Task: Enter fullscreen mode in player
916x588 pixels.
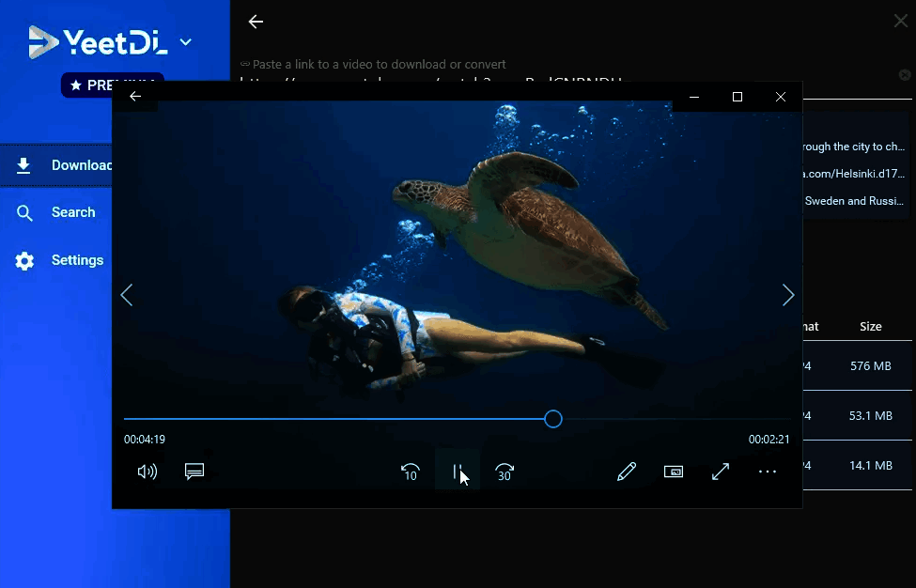Action: click(721, 472)
